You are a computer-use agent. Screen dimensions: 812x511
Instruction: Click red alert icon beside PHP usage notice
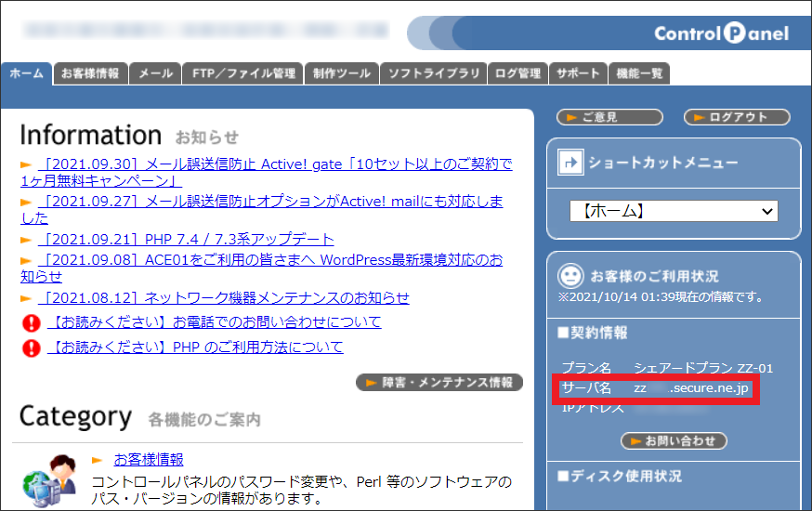click(32, 348)
